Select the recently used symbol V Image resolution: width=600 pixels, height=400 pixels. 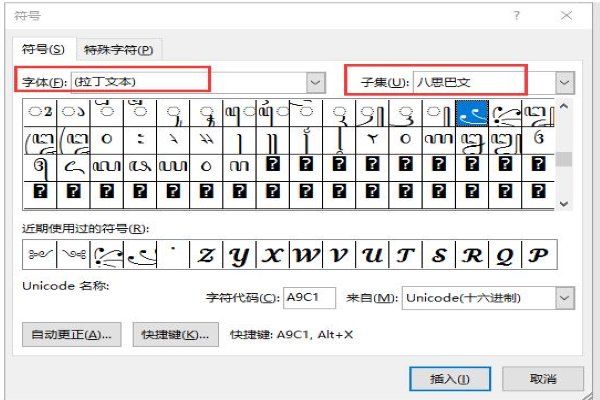(339, 255)
